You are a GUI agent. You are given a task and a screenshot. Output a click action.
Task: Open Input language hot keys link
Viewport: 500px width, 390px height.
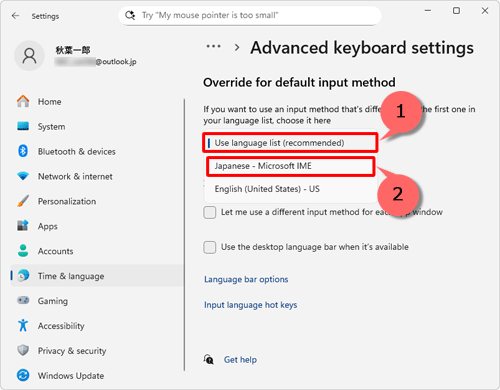[x=250, y=305]
